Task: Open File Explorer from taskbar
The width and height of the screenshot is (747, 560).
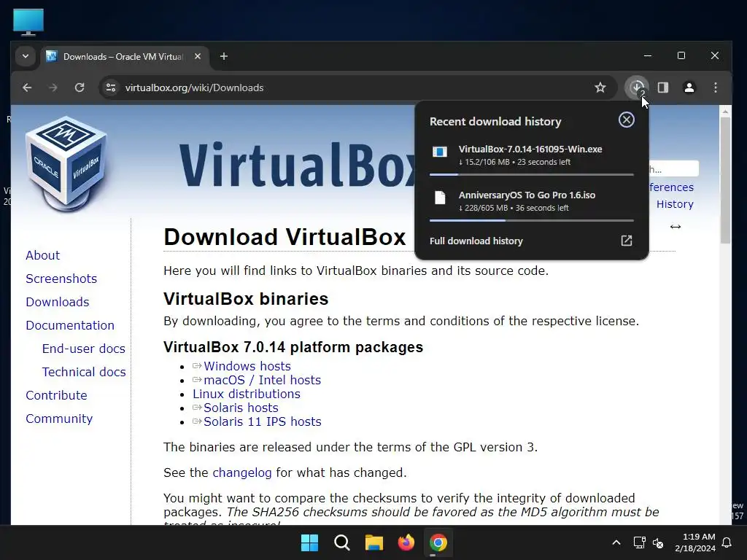Action: 374,542
